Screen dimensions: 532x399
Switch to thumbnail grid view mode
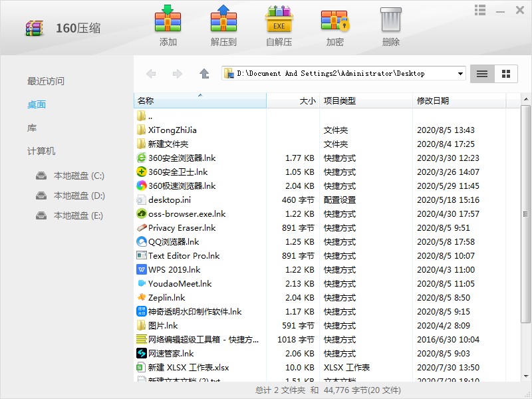click(505, 73)
